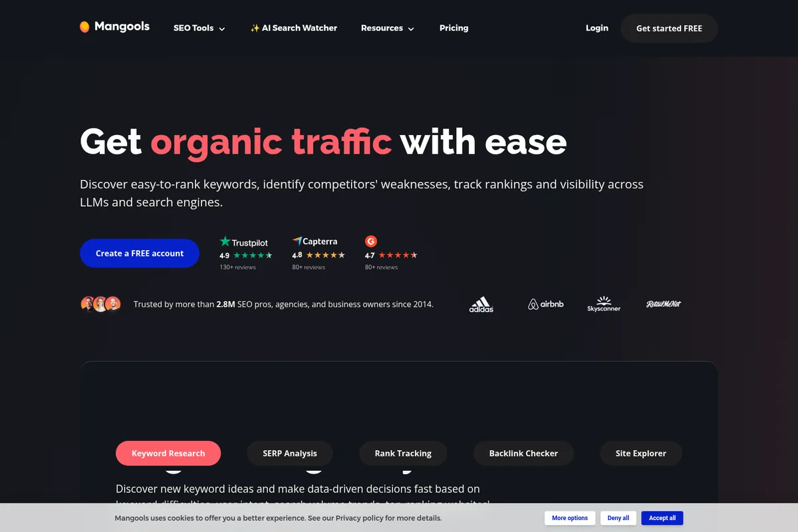Expand the Resources dropdown
This screenshot has height=532, width=798.
[387, 28]
